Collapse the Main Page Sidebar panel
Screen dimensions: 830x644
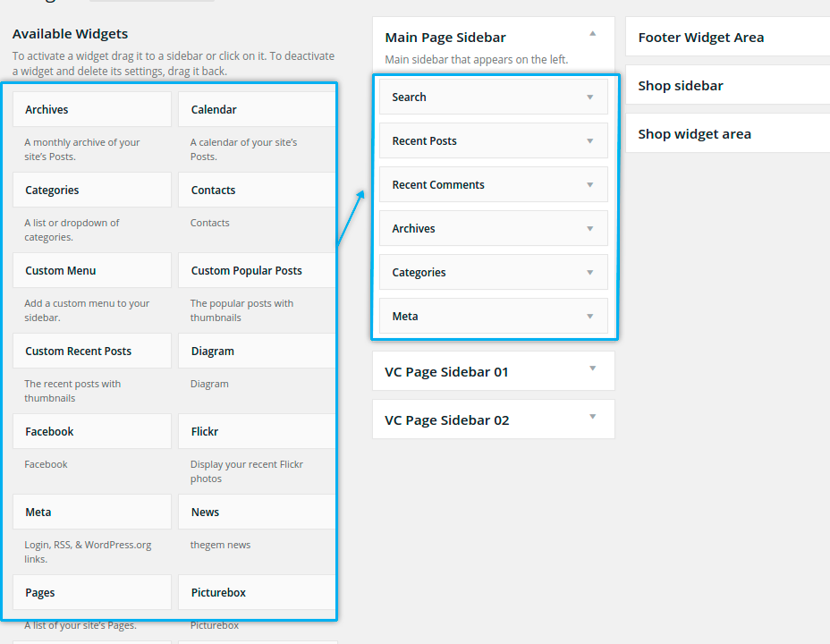(x=592, y=34)
